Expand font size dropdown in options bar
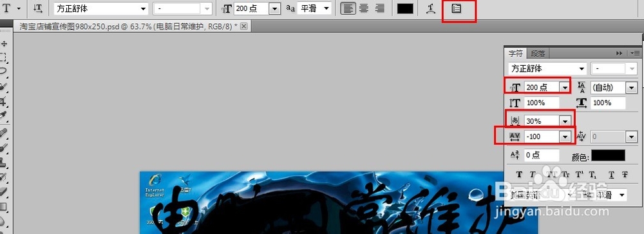The height and width of the screenshot is (234, 644). pyautogui.click(x=275, y=8)
